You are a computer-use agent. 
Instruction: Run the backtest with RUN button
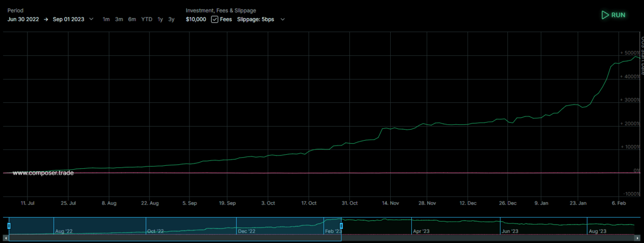pos(613,15)
